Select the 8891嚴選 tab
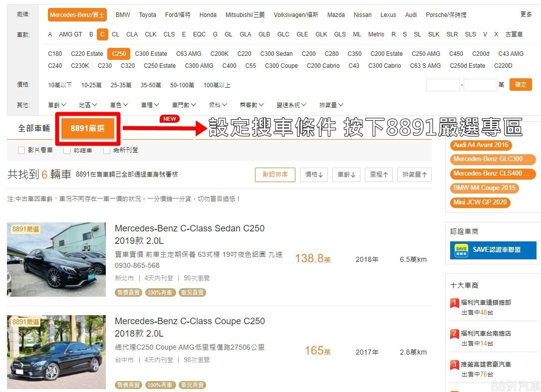 click(88, 128)
